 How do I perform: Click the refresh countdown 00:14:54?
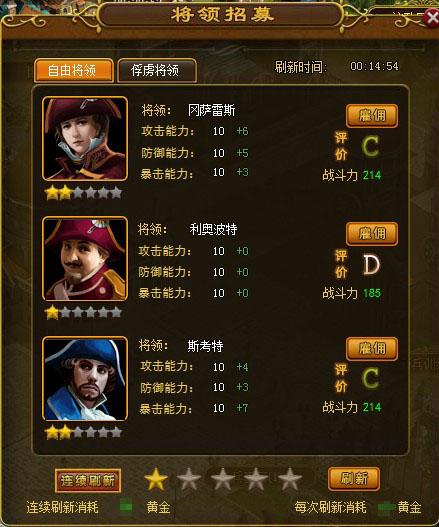click(374, 66)
